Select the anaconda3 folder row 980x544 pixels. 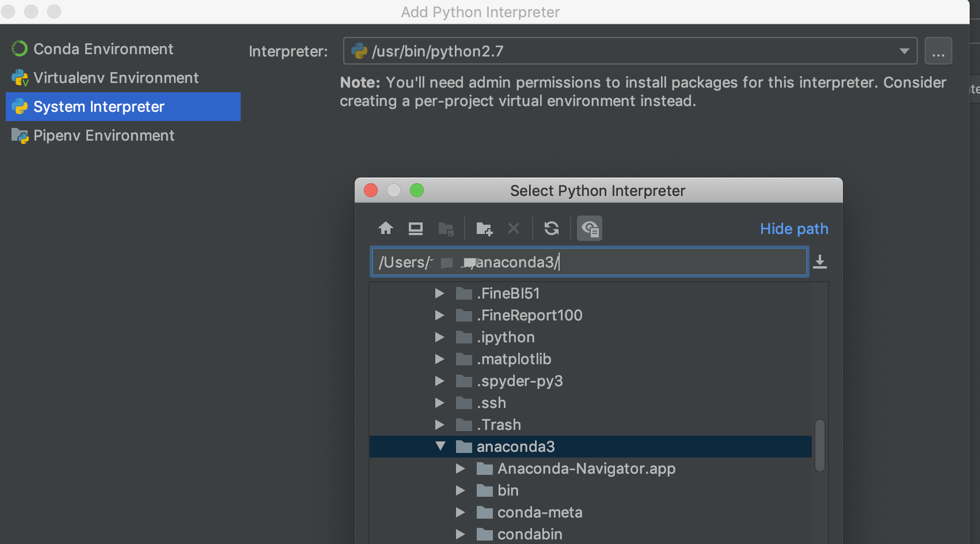click(x=590, y=447)
